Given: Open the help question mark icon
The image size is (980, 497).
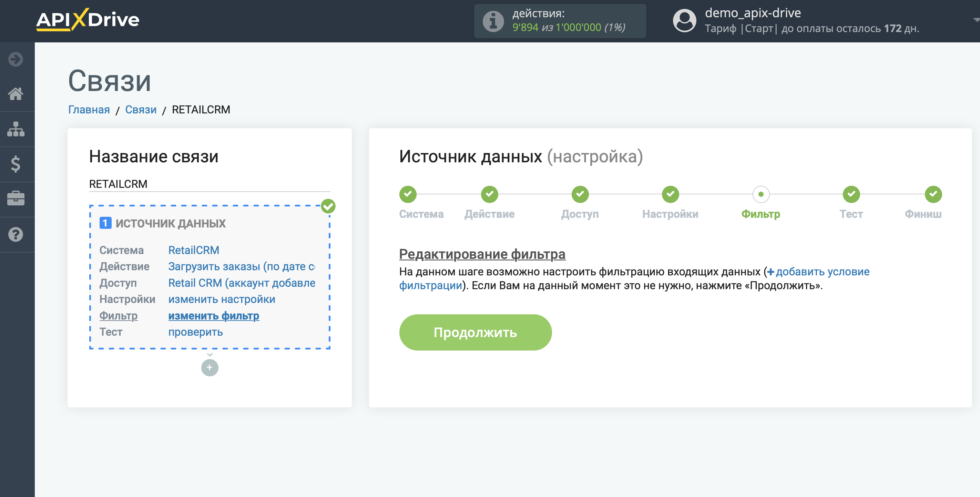Looking at the screenshot, I should [16, 234].
